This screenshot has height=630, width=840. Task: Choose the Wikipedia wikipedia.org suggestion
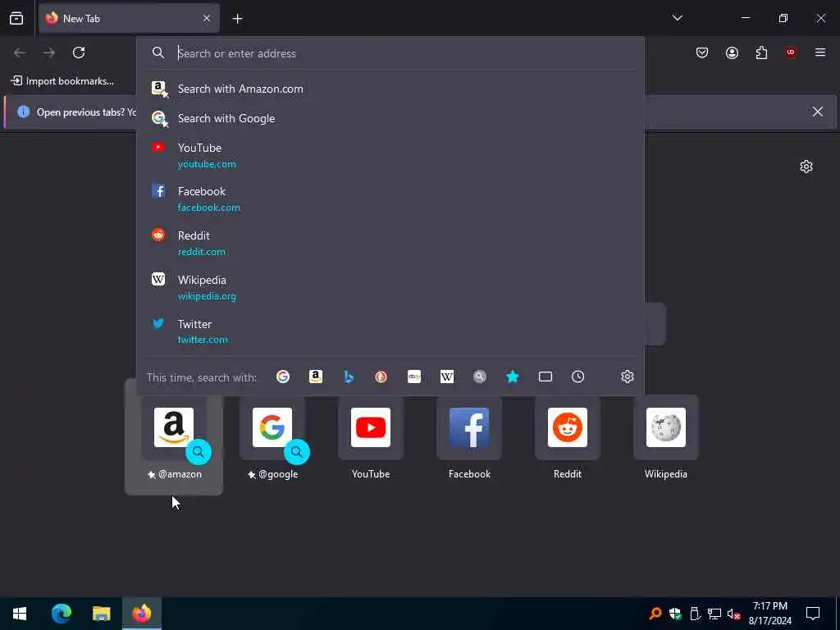tap(390, 288)
